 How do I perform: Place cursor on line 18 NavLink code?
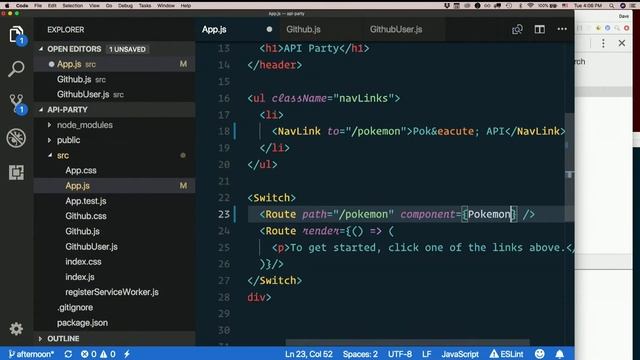[x=418, y=131]
